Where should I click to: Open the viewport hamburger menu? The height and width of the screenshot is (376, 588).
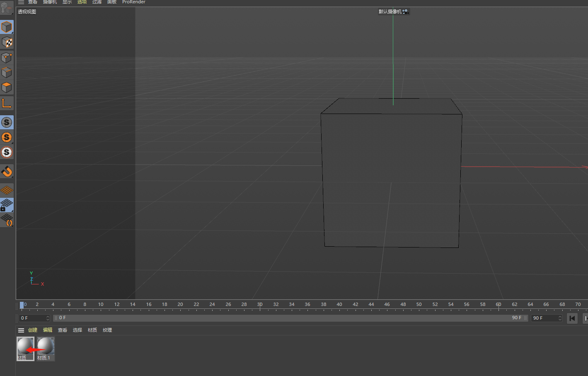coord(21,2)
